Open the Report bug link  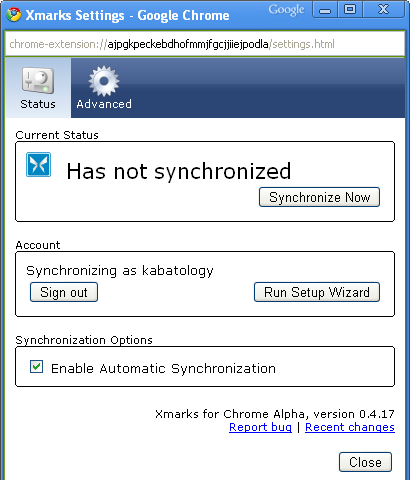pyautogui.click(x=260, y=427)
